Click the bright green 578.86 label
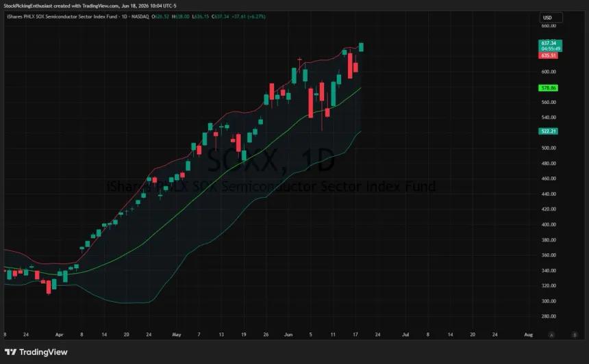The width and height of the screenshot is (589, 364). pos(548,88)
